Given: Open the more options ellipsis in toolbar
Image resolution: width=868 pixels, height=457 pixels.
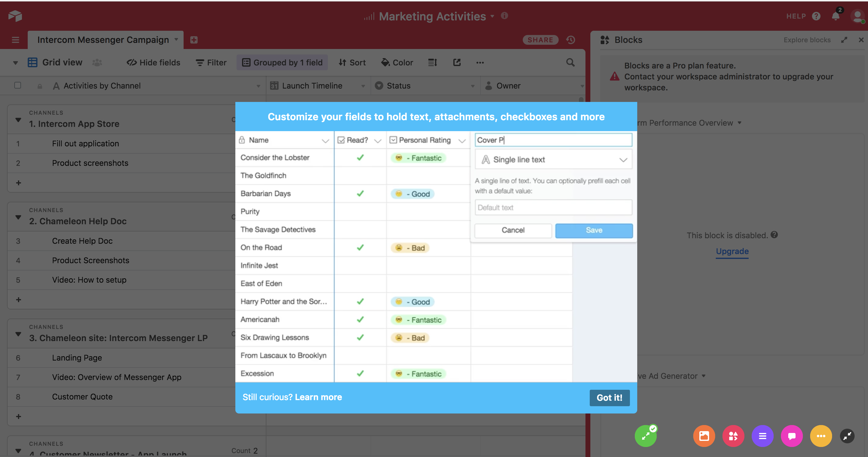Looking at the screenshot, I should click(x=480, y=63).
